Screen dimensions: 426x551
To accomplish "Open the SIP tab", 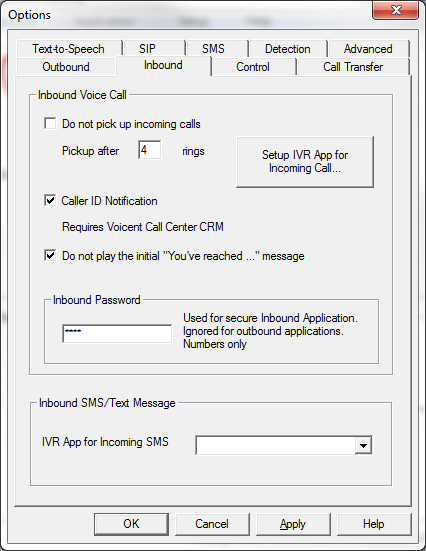I will click(147, 48).
